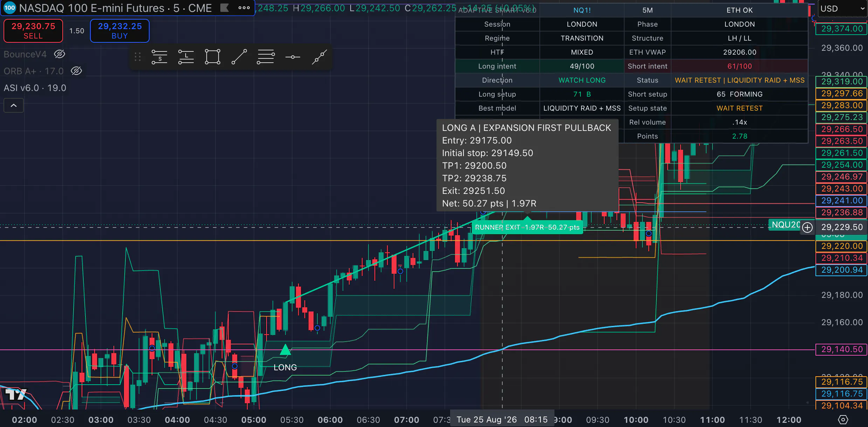Image resolution: width=868 pixels, height=427 pixels.
Task: Click the 65 FORMING short setup value
Action: point(739,94)
